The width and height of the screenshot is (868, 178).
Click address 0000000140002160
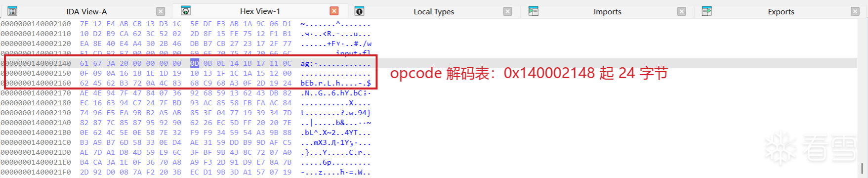[x=36, y=83]
